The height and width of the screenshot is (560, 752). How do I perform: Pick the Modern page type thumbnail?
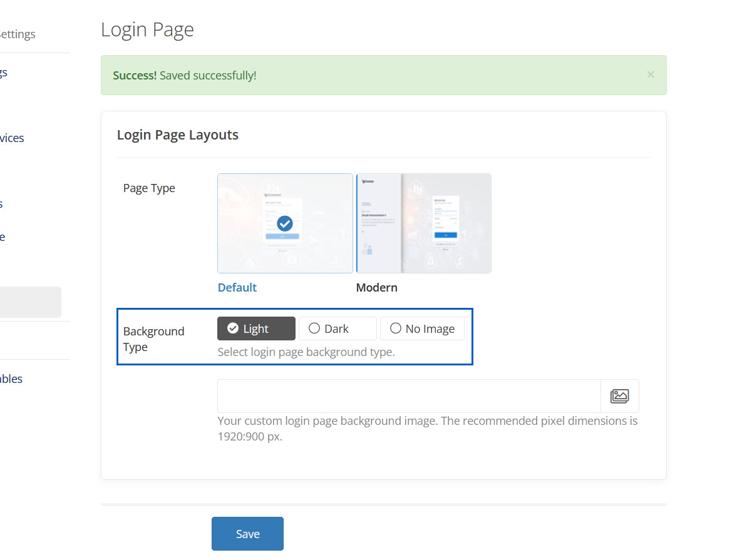coord(424,223)
